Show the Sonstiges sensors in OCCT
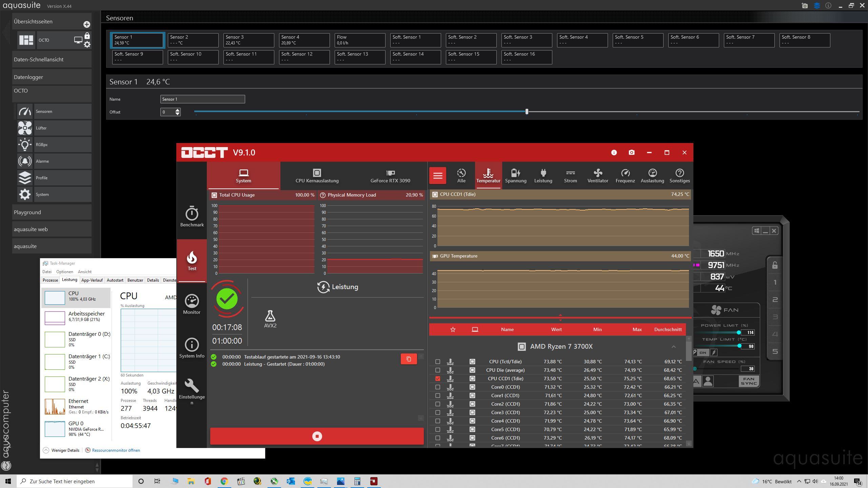This screenshot has height=488, width=868. [679, 176]
